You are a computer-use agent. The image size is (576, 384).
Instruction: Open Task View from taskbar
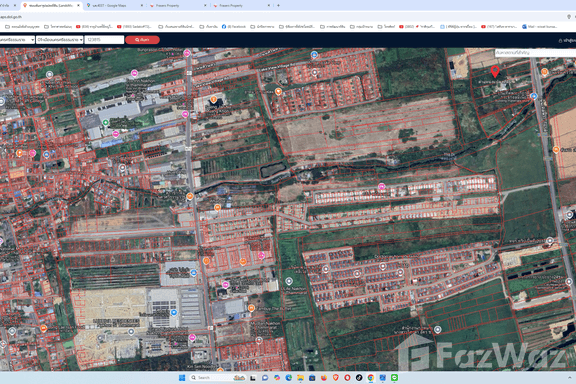pyautogui.click(x=253, y=378)
